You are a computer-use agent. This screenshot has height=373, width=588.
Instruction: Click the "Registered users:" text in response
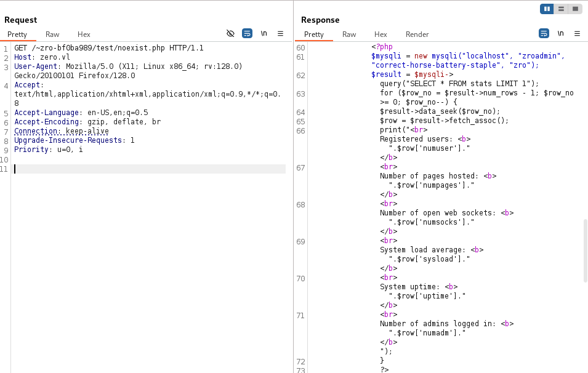click(x=416, y=139)
